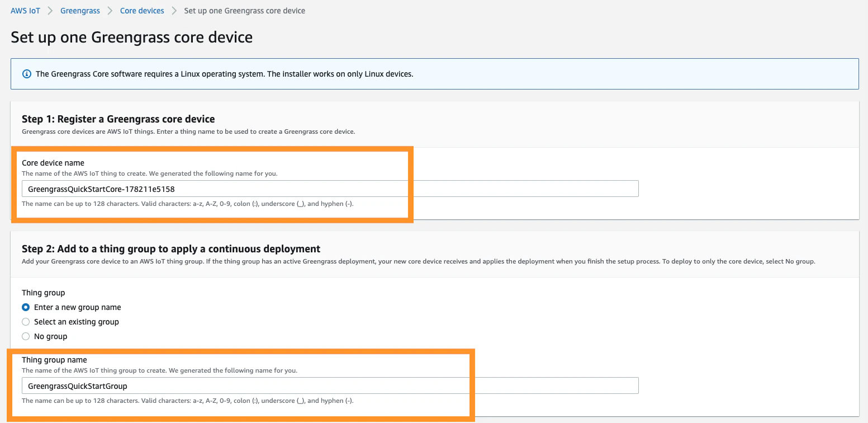The image size is (868, 423).
Task: Click the 'Add your Greengrass core device' description text
Action: coord(419,261)
